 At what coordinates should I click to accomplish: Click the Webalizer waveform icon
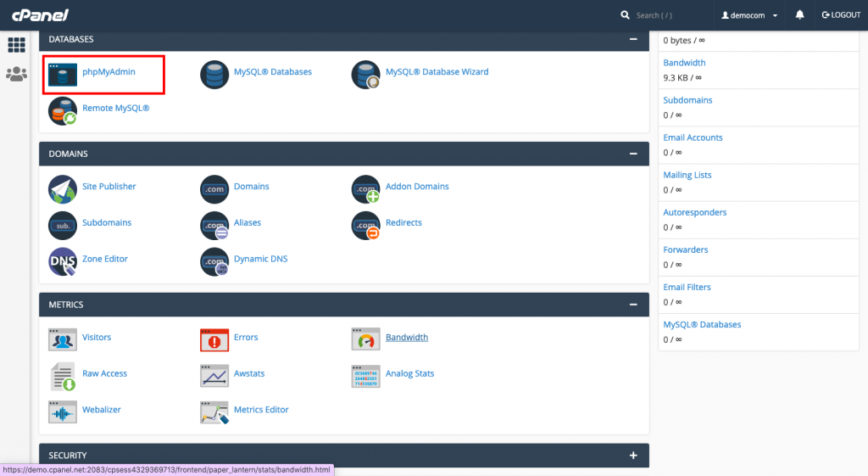point(63,412)
